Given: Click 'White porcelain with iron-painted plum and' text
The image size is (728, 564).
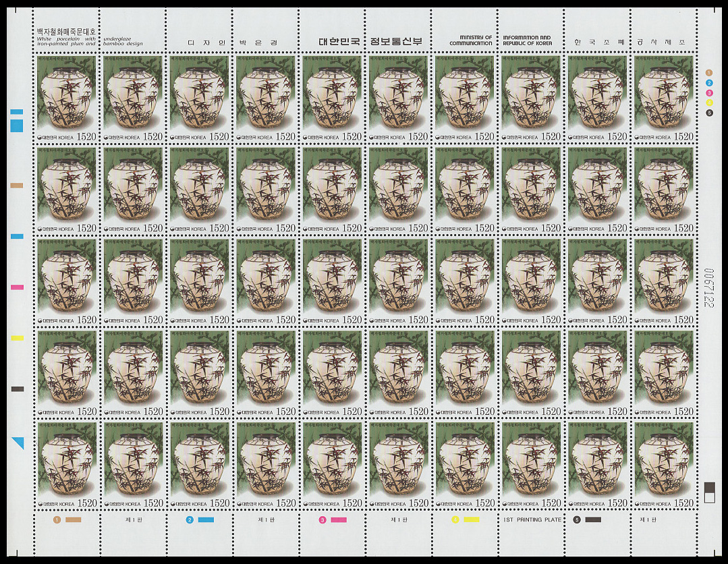Looking at the screenshot, I should point(66,41).
